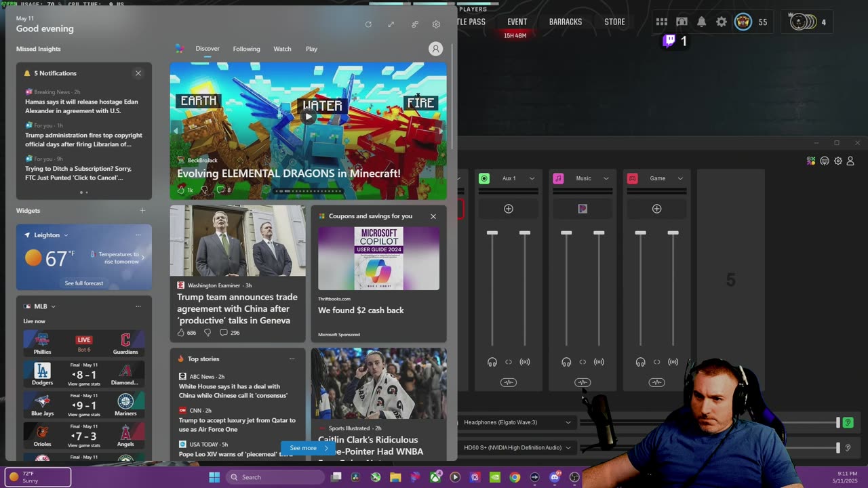Open Leighton weather widget options menu
Image resolution: width=868 pixels, height=488 pixels.
click(x=138, y=235)
